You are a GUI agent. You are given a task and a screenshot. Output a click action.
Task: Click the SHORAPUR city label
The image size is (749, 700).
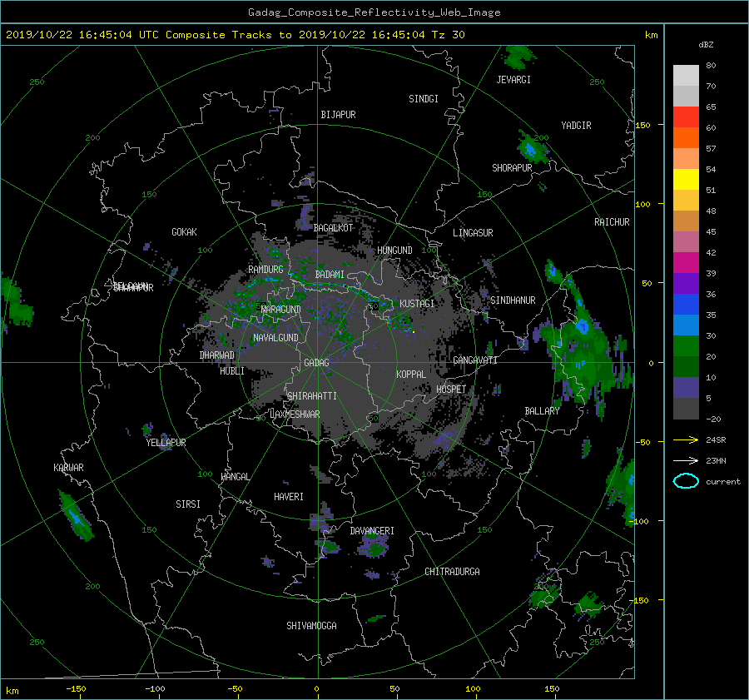coord(512,168)
